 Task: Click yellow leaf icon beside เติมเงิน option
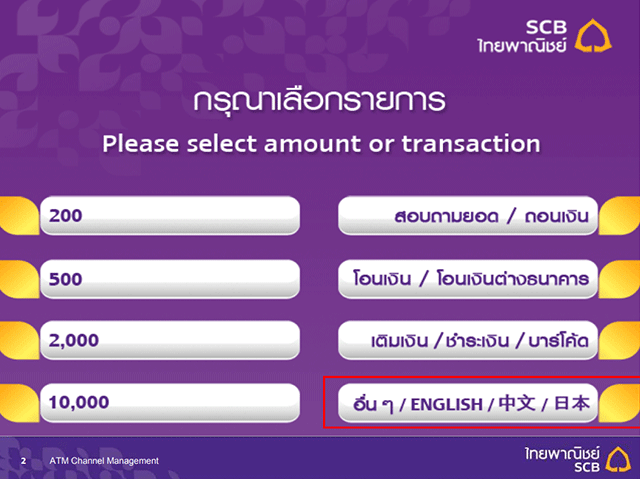620,340
